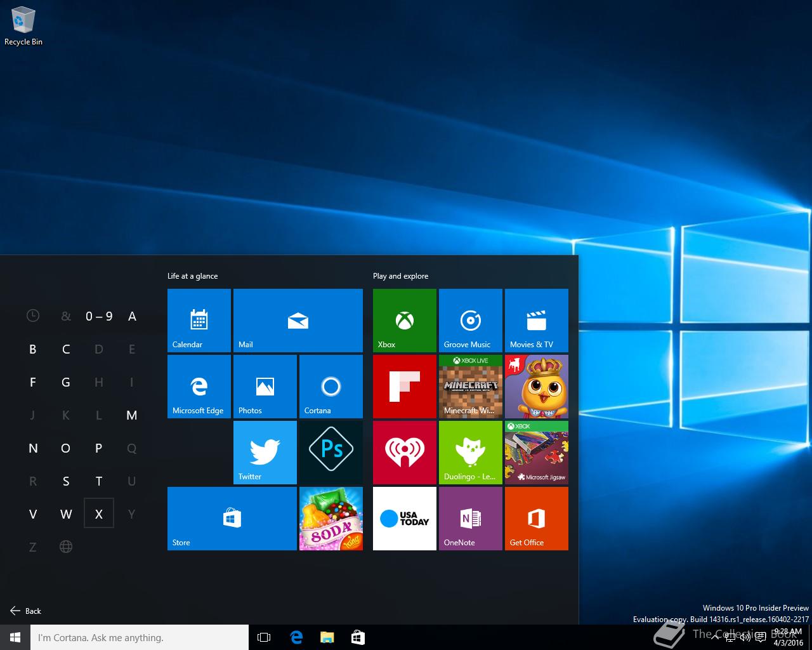
Task: Open the iHeartRadio tile
Action: pos(405,453)
